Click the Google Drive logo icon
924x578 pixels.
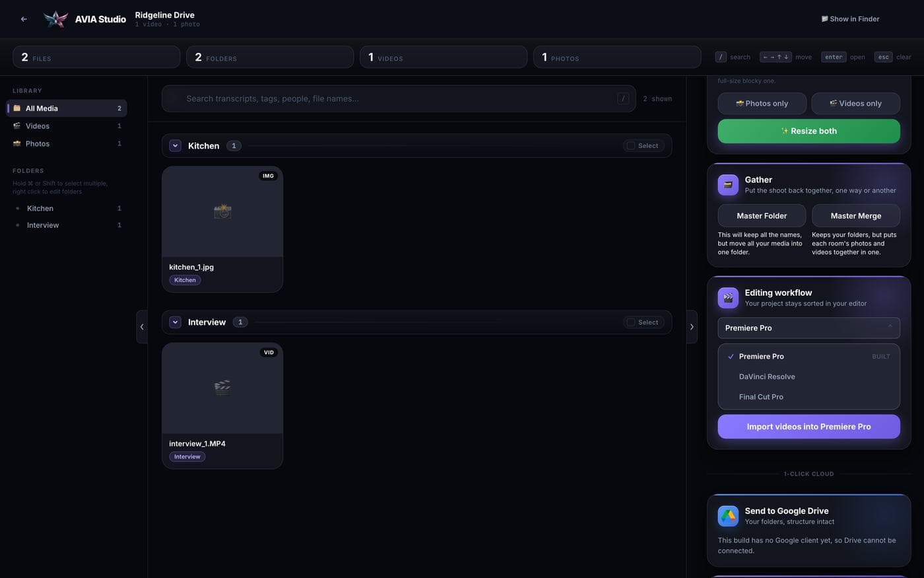click(x=728, y=516)
